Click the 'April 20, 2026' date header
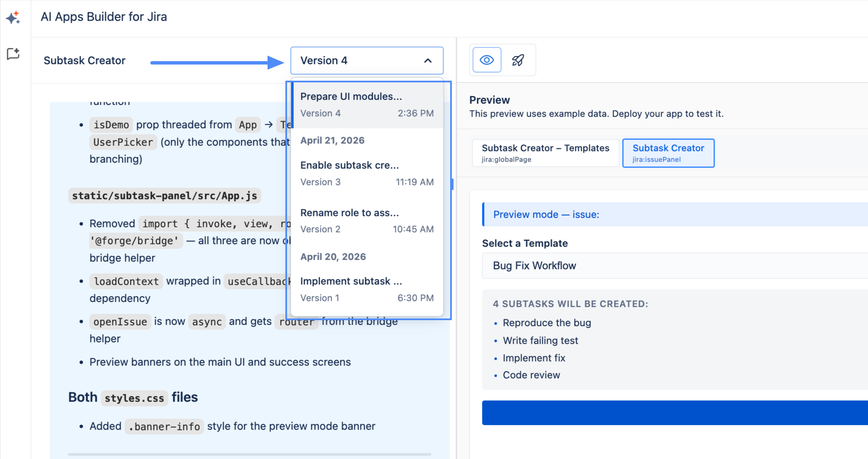The height and width of the screenshot is (459, 868). click(333, 257)
